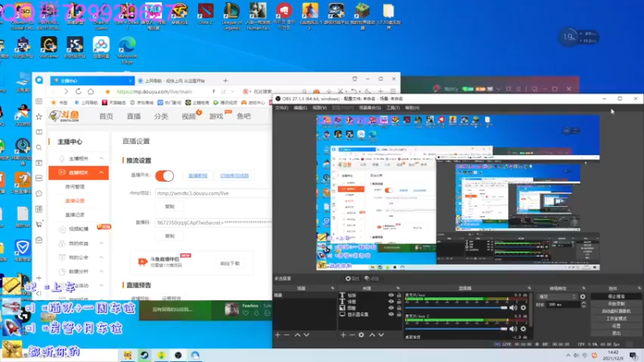Remove selected source with minus icon
The height and width of the screenshot is (362, 644).
coord(352,335)
